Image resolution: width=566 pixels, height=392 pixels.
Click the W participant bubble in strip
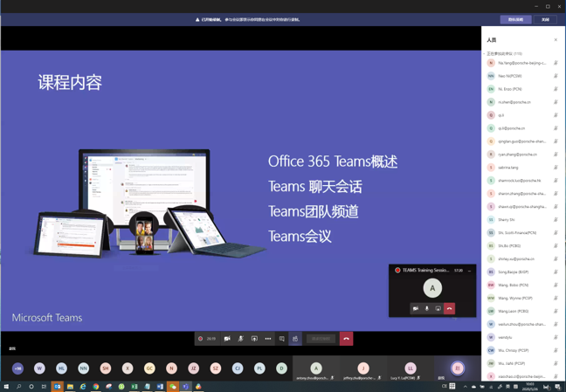[39, 368]
